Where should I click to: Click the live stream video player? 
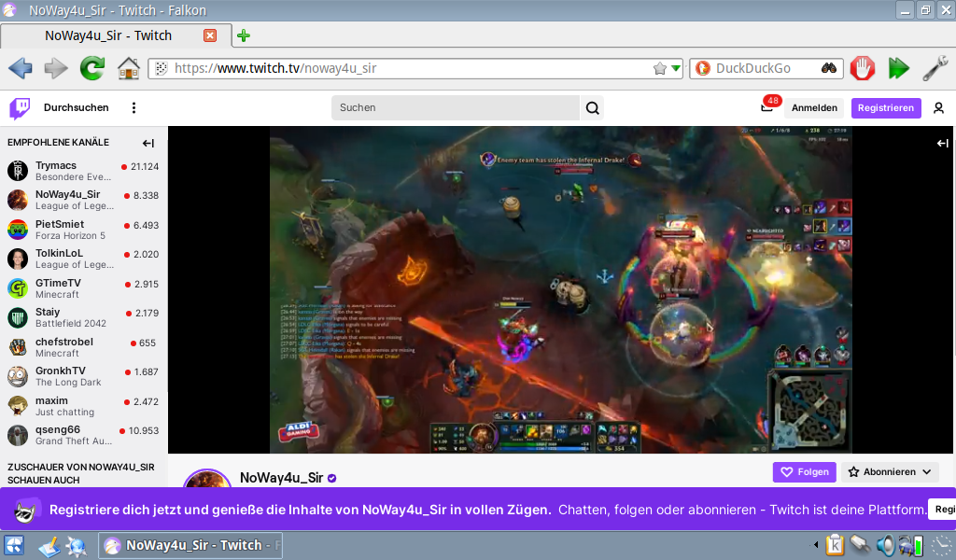point(560,289)
